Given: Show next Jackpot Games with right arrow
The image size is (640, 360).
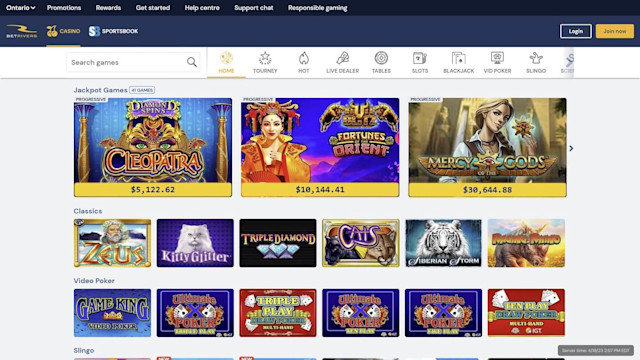Looking at the screenshot, I should click(571, 148).
